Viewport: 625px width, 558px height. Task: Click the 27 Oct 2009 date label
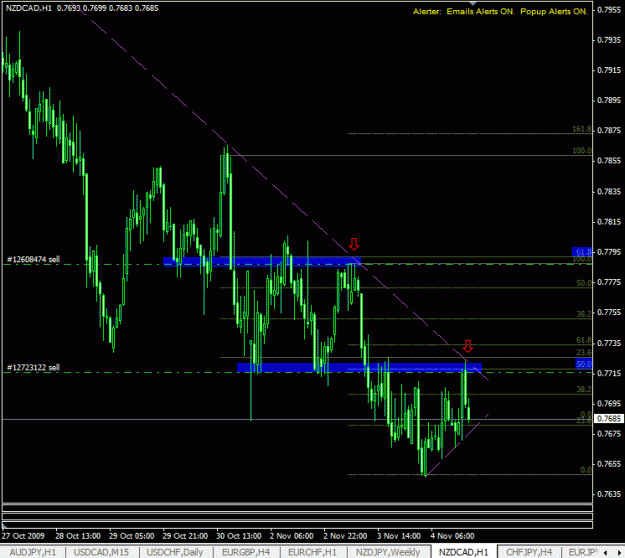pos(23,536)
